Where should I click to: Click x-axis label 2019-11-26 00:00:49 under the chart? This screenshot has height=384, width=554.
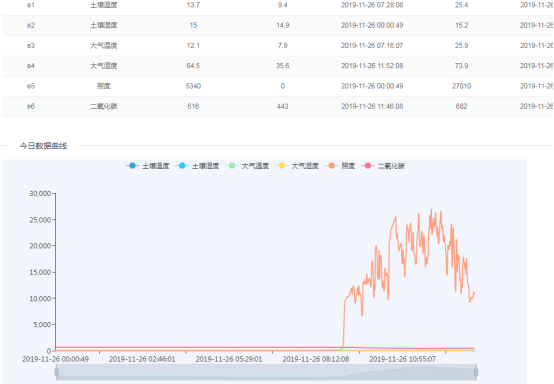tap(55, 359)
